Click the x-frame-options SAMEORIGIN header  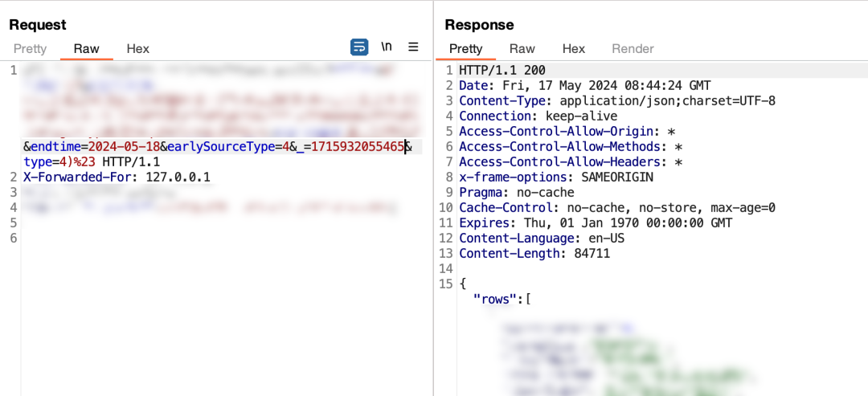click(555, 178)
